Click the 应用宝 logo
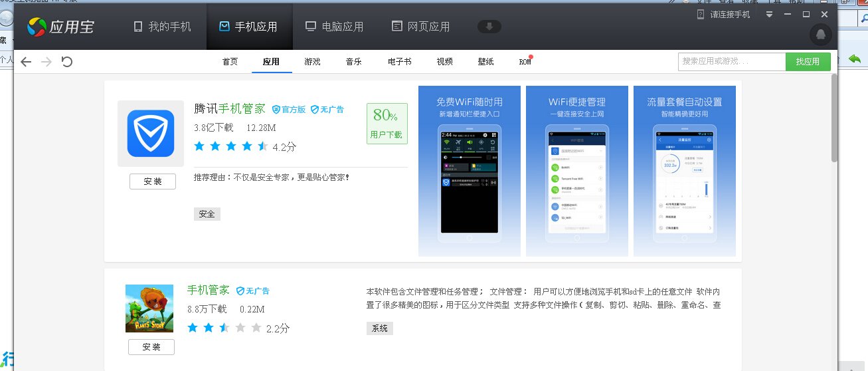Image resolution: width=868 pixels, height=371 pixels. pyautogui.click(x=60, y=27)
